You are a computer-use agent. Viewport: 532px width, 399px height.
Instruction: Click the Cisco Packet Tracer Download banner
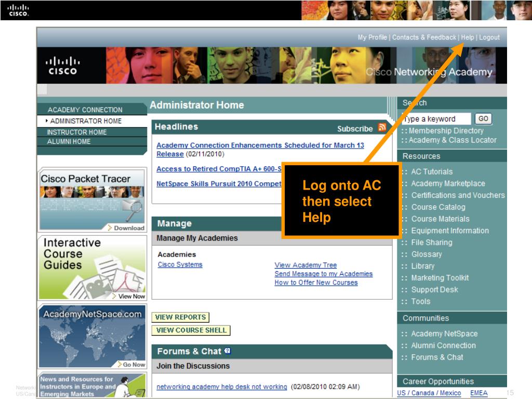(92, 200)
